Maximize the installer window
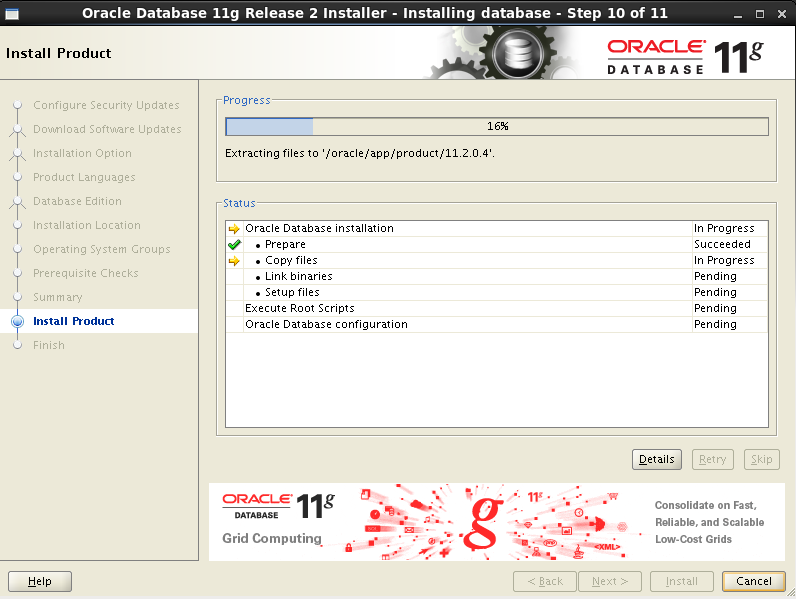This screenshot has width=796, height=599. click(x=760, y=14)
